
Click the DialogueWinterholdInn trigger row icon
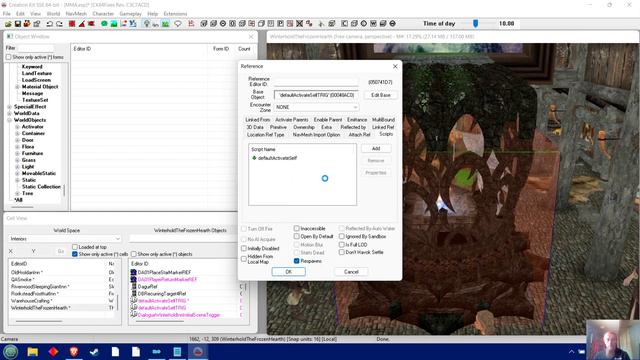coord(133,315)
